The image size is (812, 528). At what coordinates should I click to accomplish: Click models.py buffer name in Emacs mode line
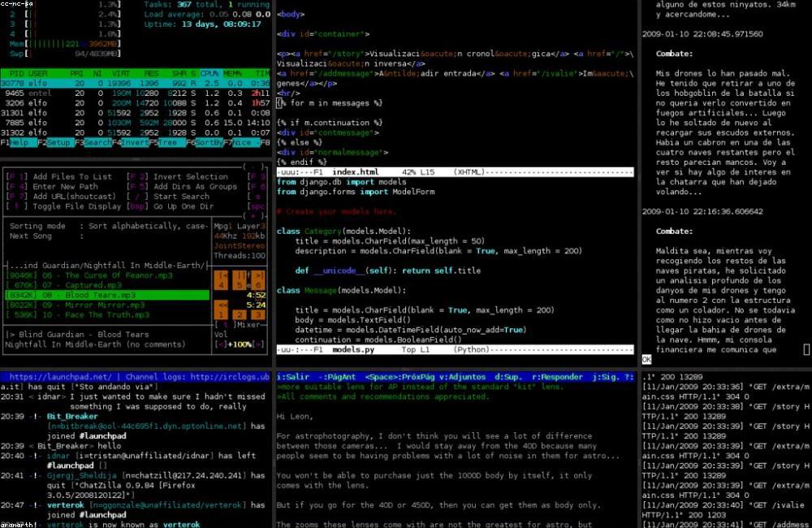(353, 350)
